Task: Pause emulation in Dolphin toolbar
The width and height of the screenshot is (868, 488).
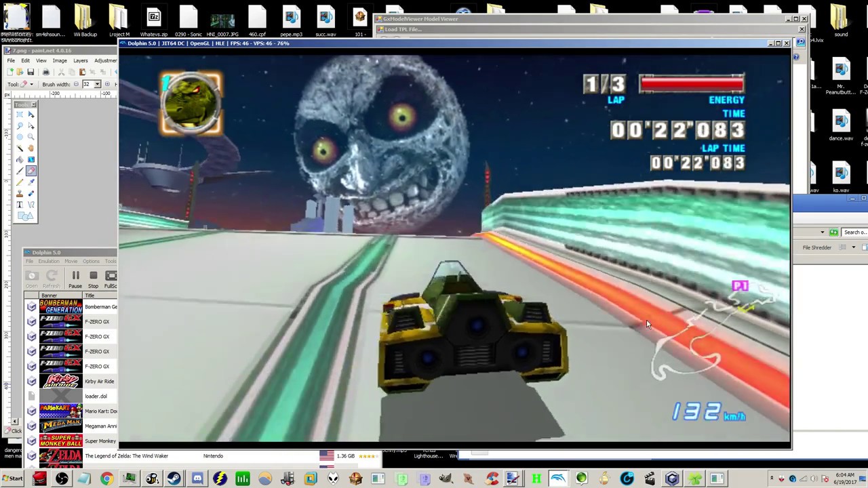Action: coord(75,279)
